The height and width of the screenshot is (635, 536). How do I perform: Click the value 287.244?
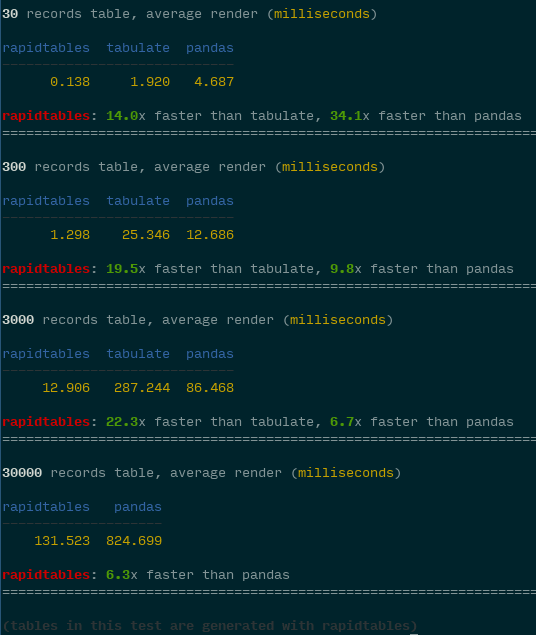click(x=142, y=388)
